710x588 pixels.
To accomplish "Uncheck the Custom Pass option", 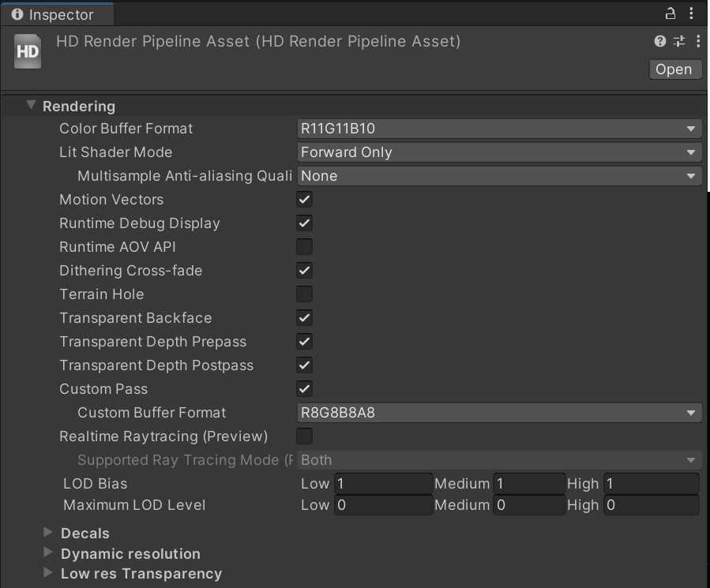I will (x=303, y=388).
